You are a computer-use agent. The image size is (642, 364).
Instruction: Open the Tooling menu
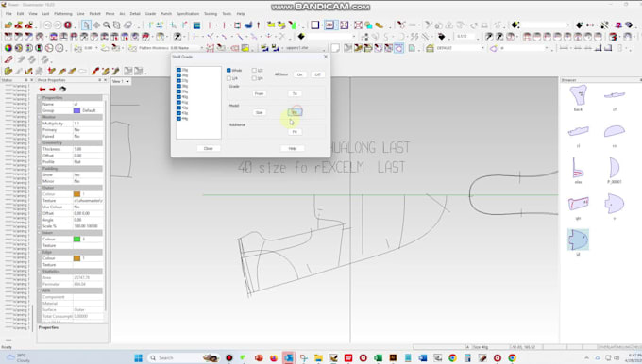tap(211, 14)
